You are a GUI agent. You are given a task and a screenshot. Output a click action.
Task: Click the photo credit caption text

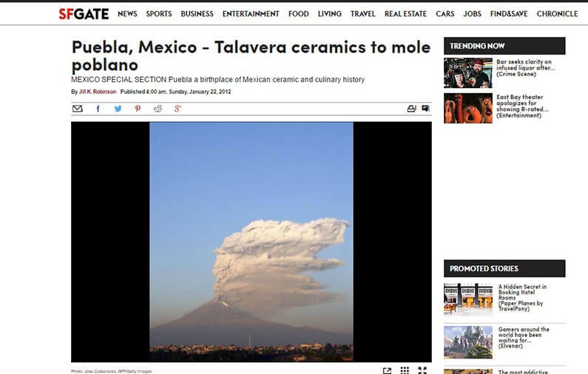click(112, 371)
